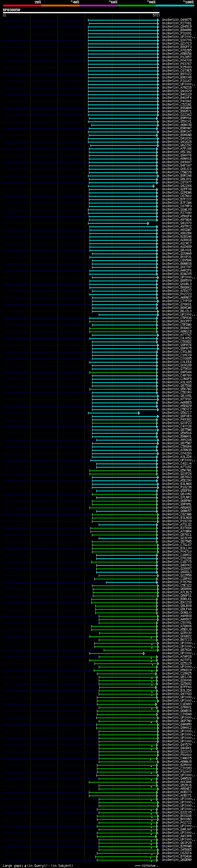The width and height of the screenshot is (197, 868).
Task: Select the label UniRef100_B9MYG1
Action: coord(176,118)
